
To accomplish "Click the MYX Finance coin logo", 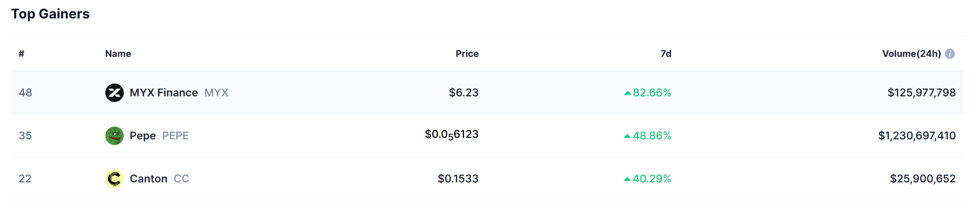I will 114,93.
